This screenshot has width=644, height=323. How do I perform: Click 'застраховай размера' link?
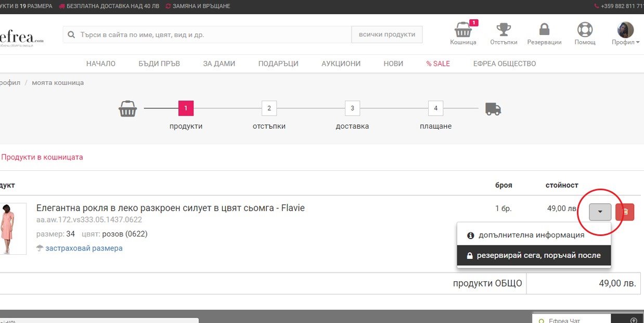[x=84, y=249]
